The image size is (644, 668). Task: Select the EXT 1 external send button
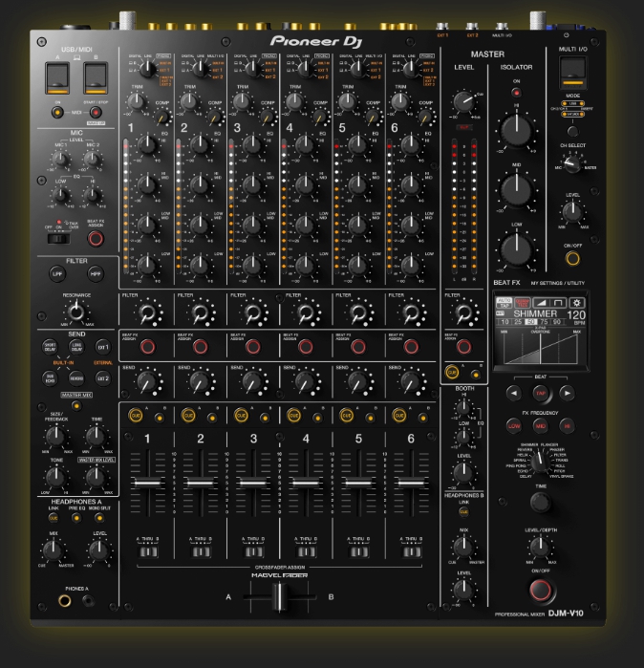[x=103, y=347]
